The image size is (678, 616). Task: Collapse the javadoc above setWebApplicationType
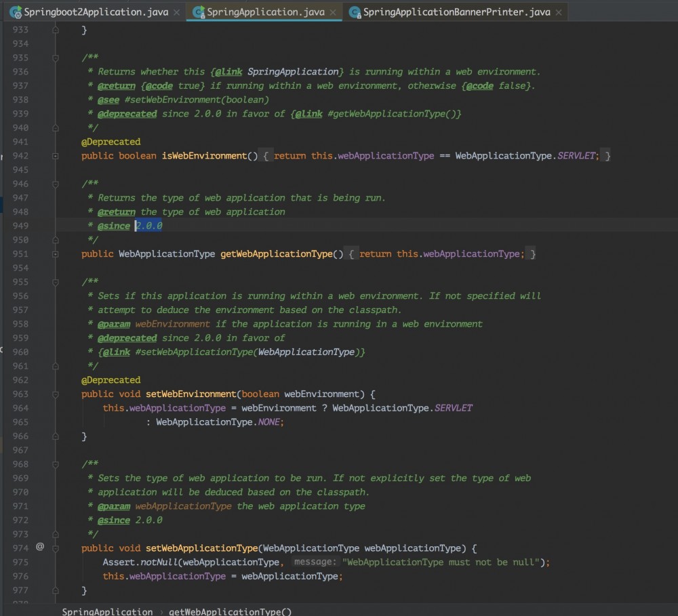click(x=55, y=464)
